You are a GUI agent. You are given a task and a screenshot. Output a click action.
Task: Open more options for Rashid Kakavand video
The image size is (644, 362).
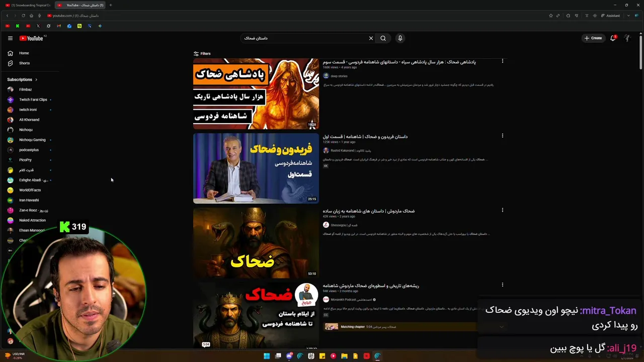click(502, 136)
